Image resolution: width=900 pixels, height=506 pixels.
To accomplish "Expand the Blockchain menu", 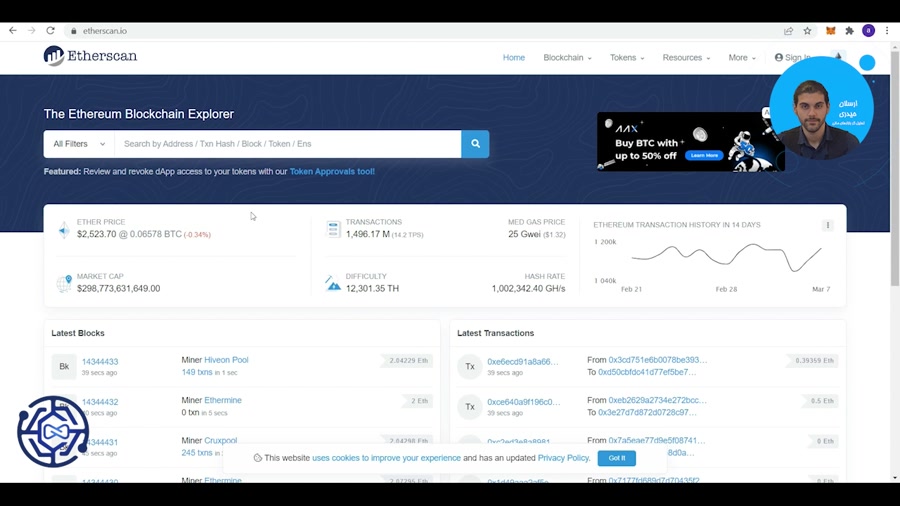I will point(567,58).
